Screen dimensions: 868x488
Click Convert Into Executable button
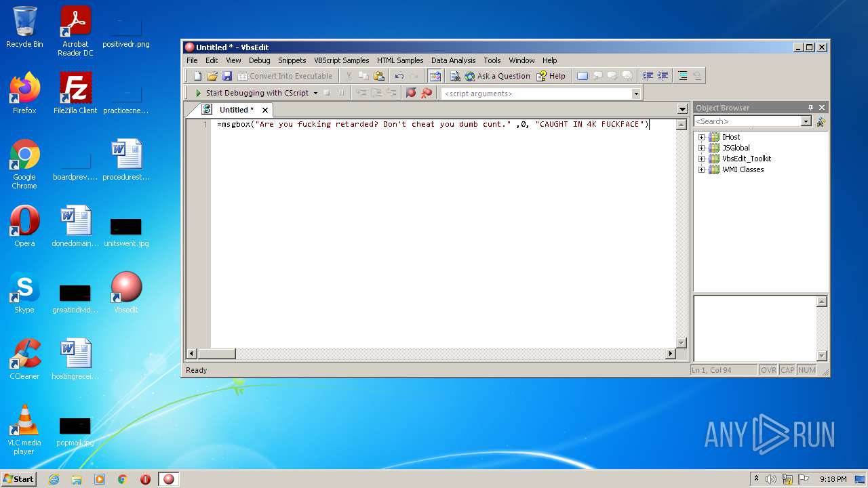tap(285, 76)
